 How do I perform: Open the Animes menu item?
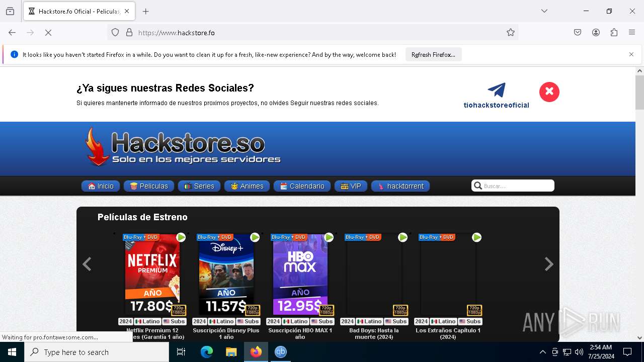tap(247, 186)
